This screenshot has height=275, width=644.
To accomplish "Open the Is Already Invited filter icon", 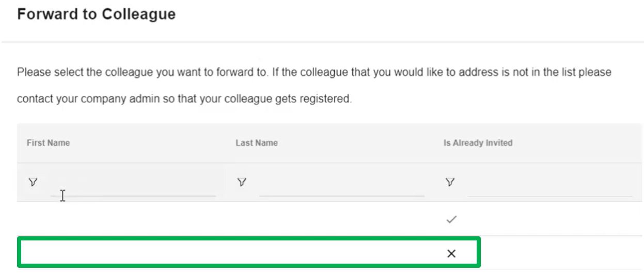I will coord(450,182).
